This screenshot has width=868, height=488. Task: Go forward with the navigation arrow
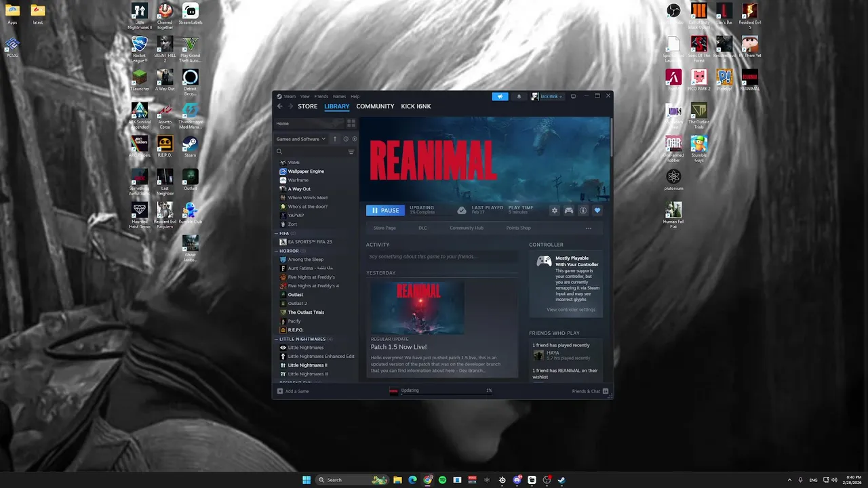tap(290, 106)
